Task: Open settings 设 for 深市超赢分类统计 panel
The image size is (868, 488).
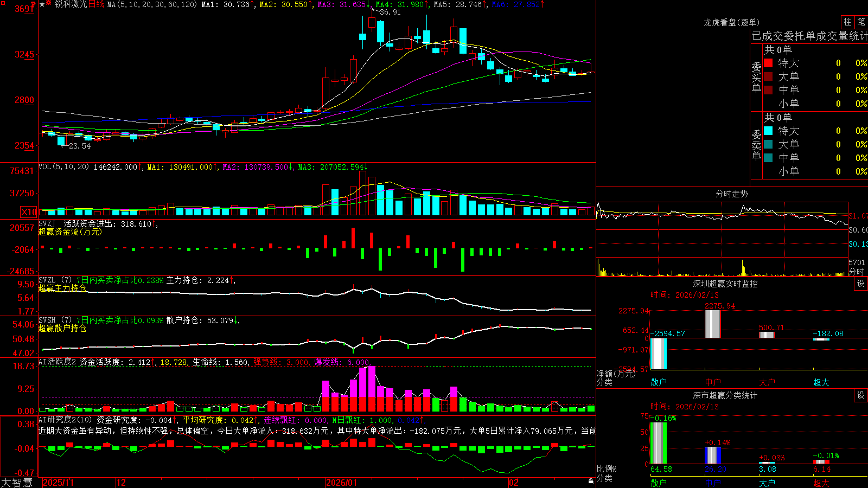Action: click(x=861, y=395)
